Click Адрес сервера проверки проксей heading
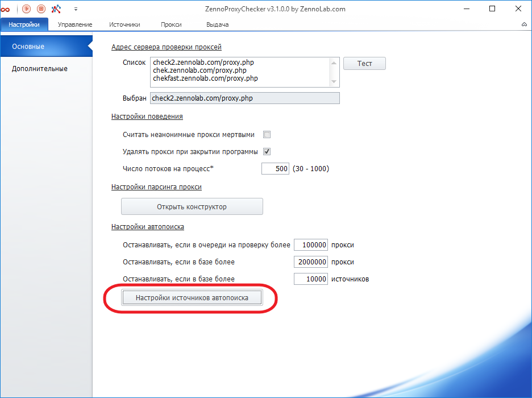 166,47
